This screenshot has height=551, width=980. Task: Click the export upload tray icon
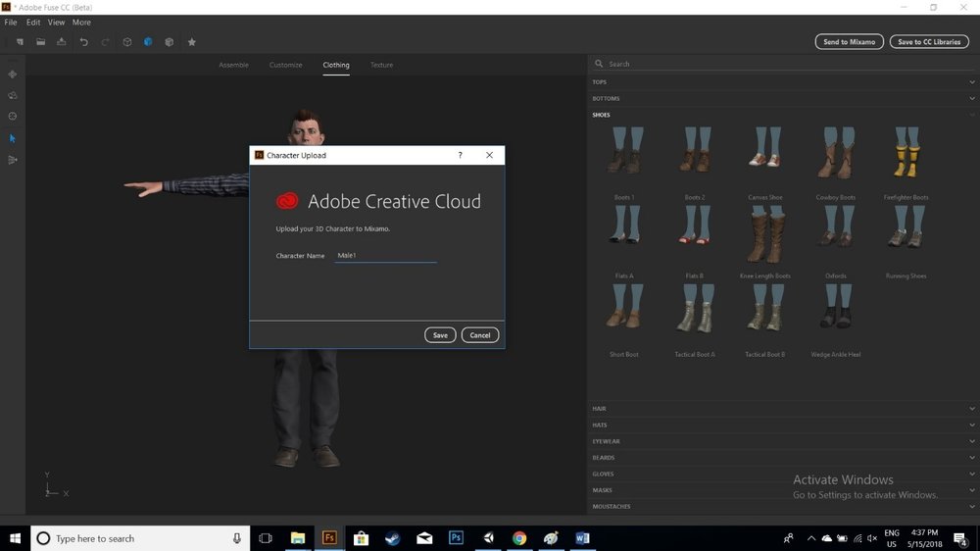tap(61, 42)
